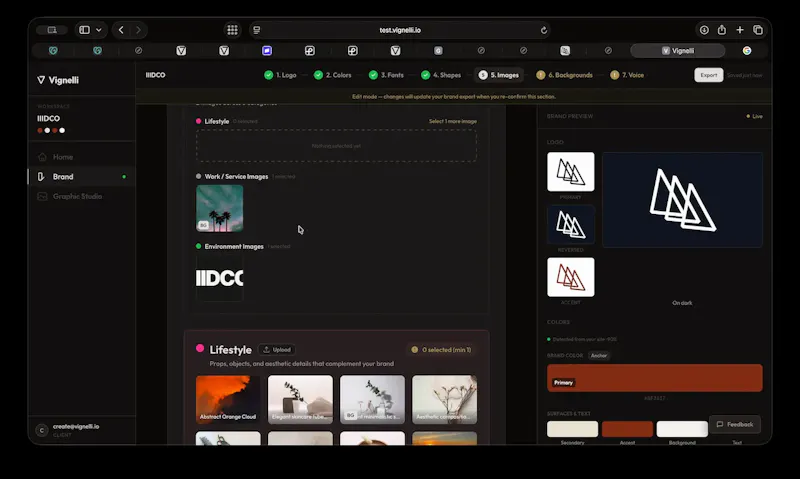
Task: Click the 'Select 1 more image' link
Action: pos(453,121)
